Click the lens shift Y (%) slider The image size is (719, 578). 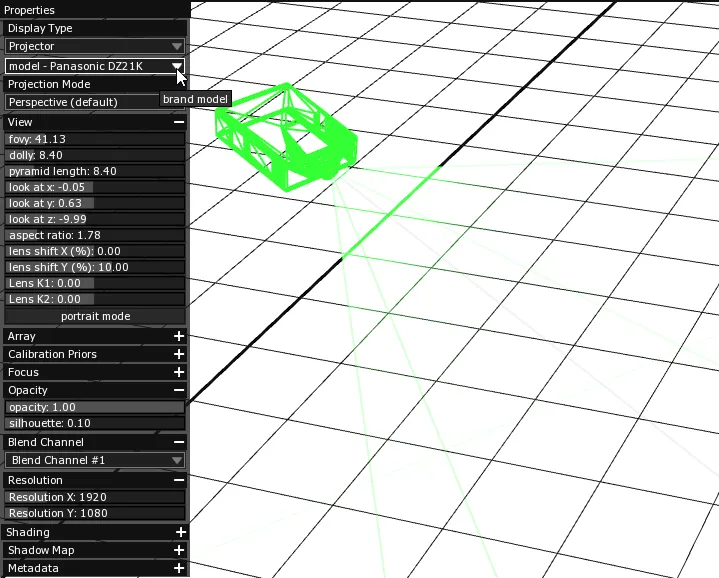pyautogui.click(x=95, y=267)
